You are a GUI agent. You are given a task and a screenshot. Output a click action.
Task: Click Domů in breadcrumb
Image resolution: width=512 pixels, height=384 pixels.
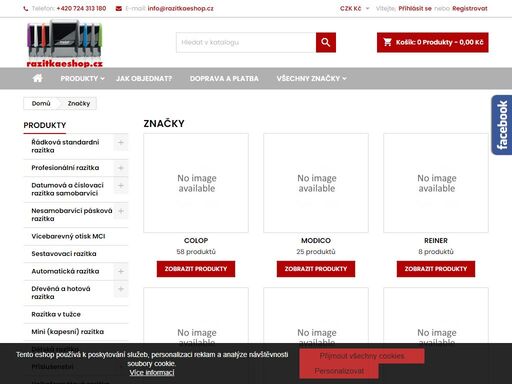[x=41, y=103]
